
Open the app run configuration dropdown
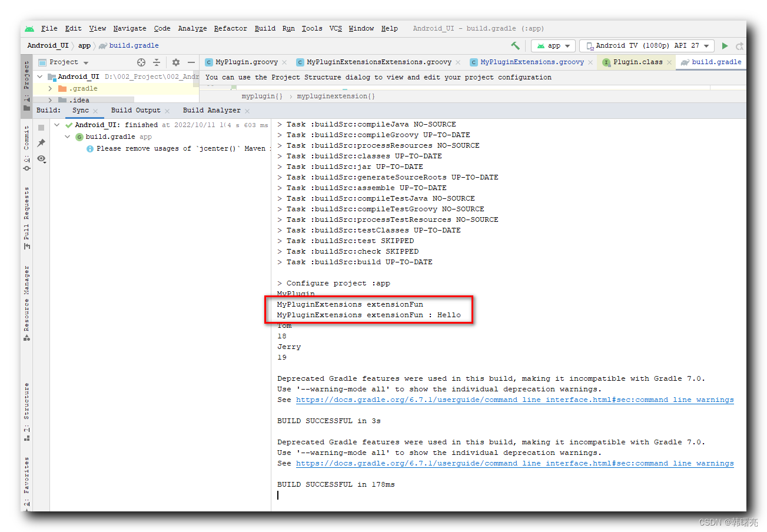[x=553, y=45]
